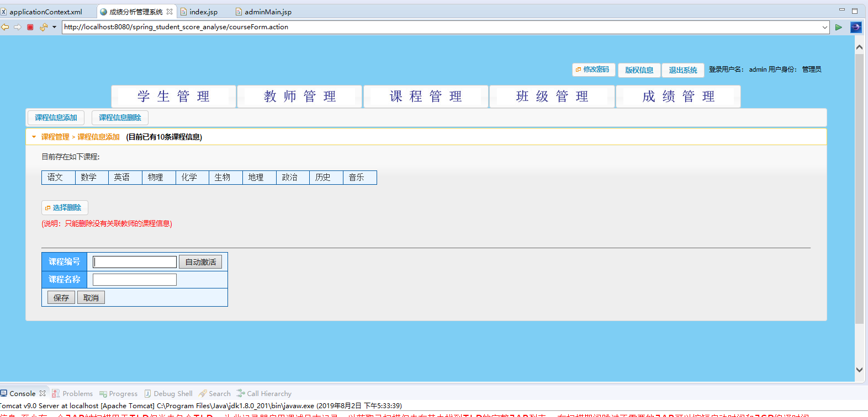Expand the URL address history dropdown
The image size is (868, 417).
tap(824, 27)
